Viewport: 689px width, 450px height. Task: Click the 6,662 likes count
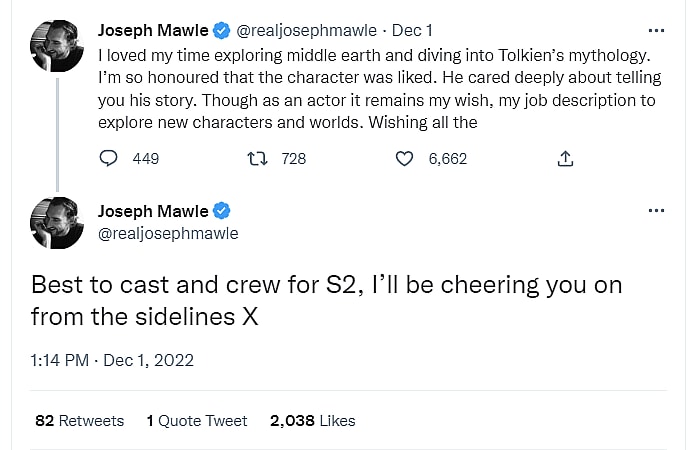click(447, 158)
